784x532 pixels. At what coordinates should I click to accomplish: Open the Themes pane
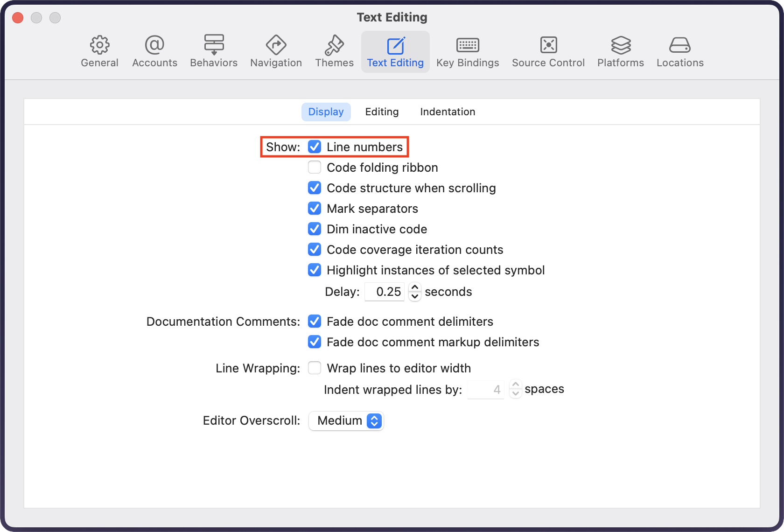334,51
